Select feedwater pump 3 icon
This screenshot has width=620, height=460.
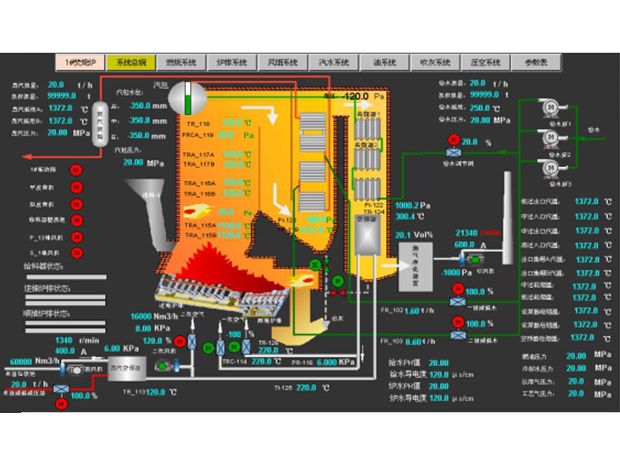(x=549, y=166)
